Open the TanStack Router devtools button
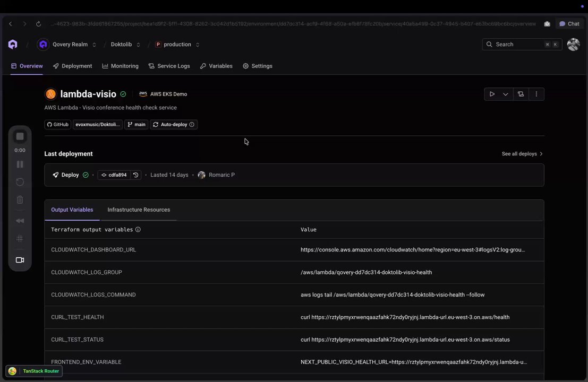588x382 pixels. pyautogui.click(x=34, y=371)
